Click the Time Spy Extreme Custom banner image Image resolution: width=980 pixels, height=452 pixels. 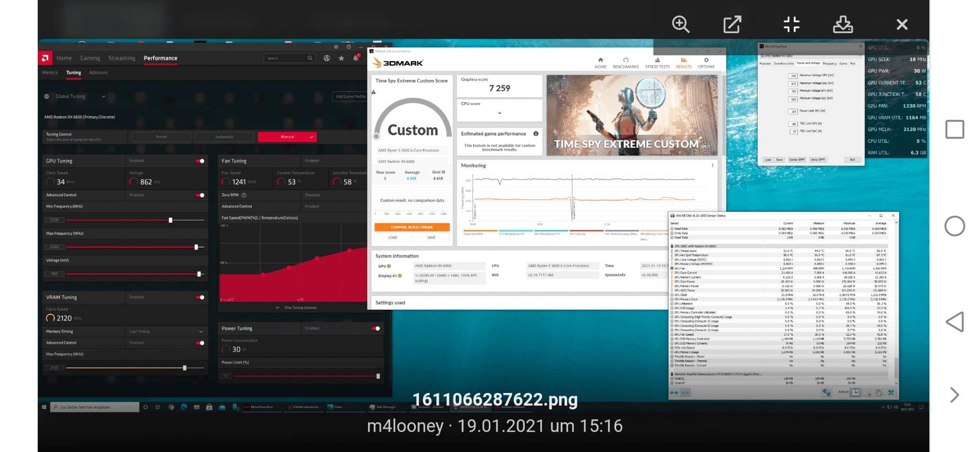(x=632, y=115)
